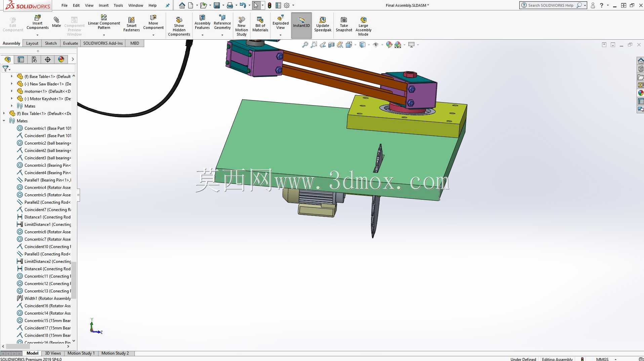Viewport: 644px width, 361px height.
Task: Switch to the SOLIDWORKS Add-Ins tab
Action: pos(103,43)
